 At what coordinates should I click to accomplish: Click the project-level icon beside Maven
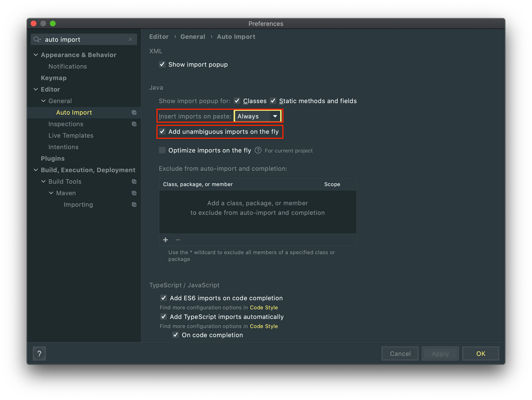click(134, 193)
